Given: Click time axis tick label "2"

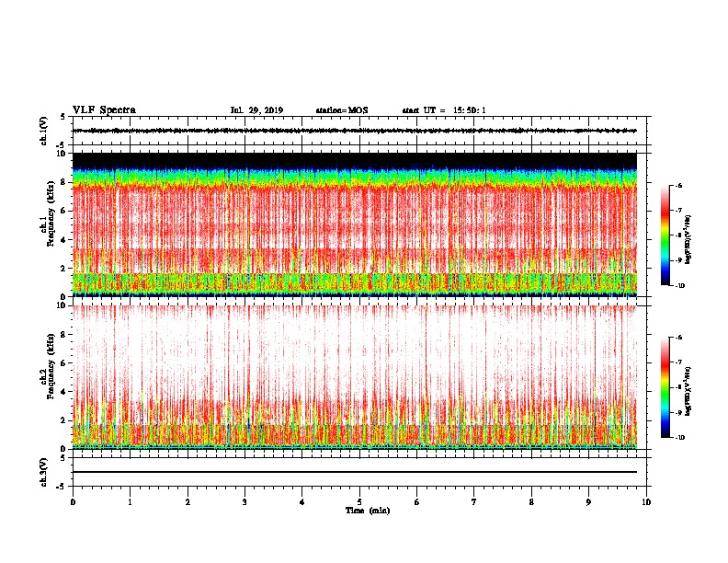Looking at the screenshot, I should click(x=188, y=502).
